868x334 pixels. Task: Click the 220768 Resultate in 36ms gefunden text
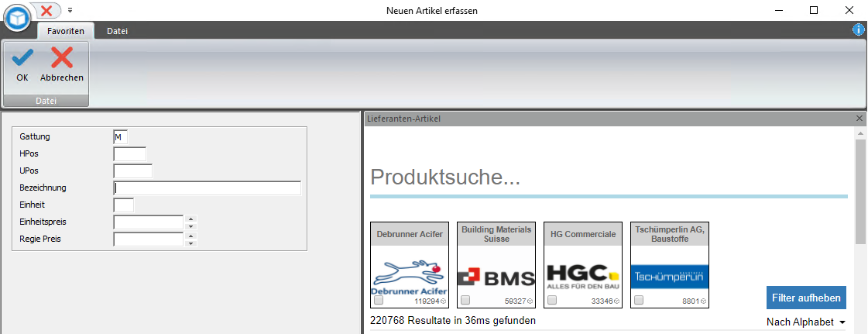click(x=453, y=320)
